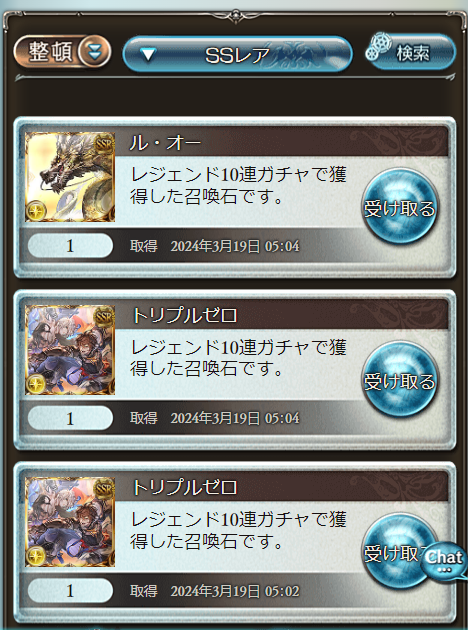Click the SSR badge on middle トリプルゼロ
468x630 pixels.
(x=104, y=317)
